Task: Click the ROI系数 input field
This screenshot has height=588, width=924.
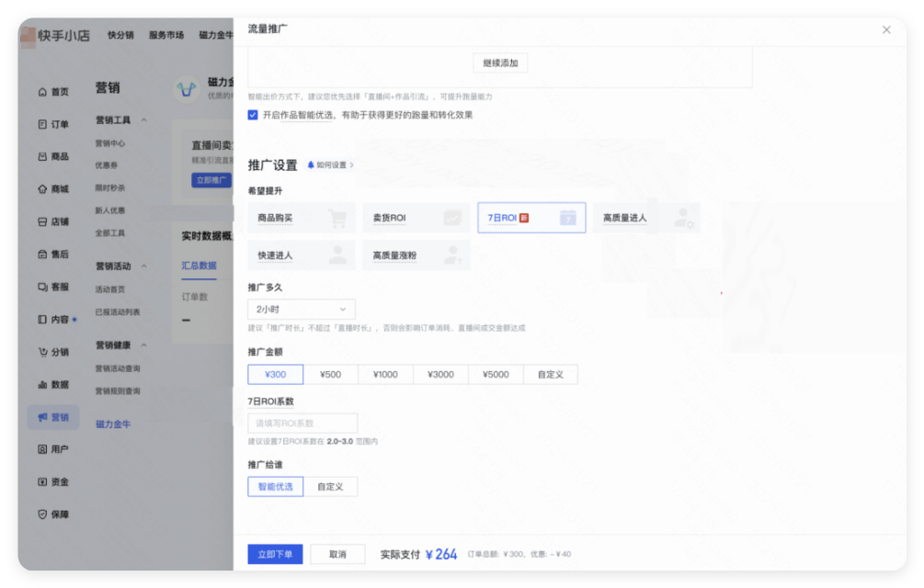Action: [x=302, y=423]
